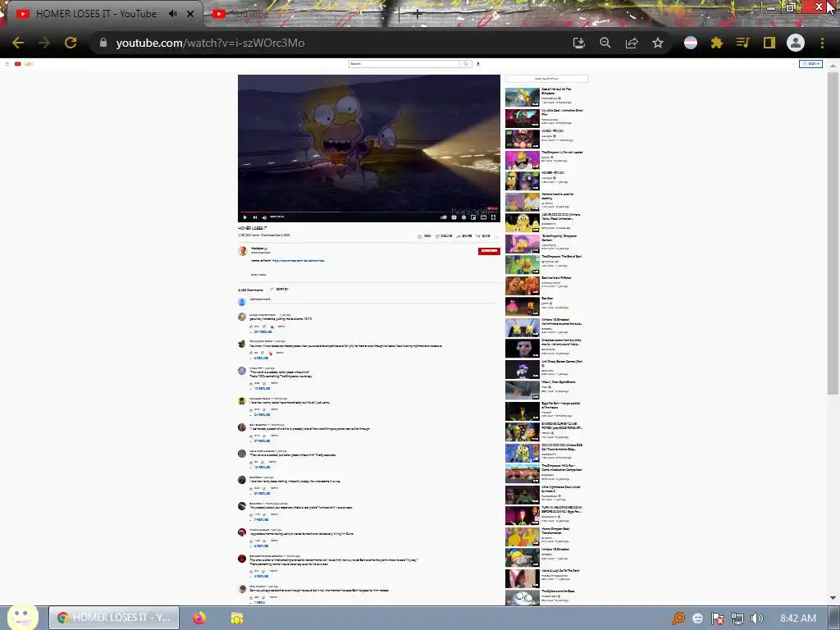Start voice search with the microphone icon

(478, 64)
